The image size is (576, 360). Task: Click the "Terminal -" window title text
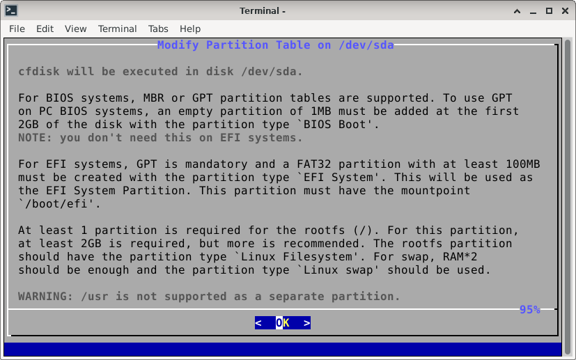pyautogui.click(x=262, y=11)
